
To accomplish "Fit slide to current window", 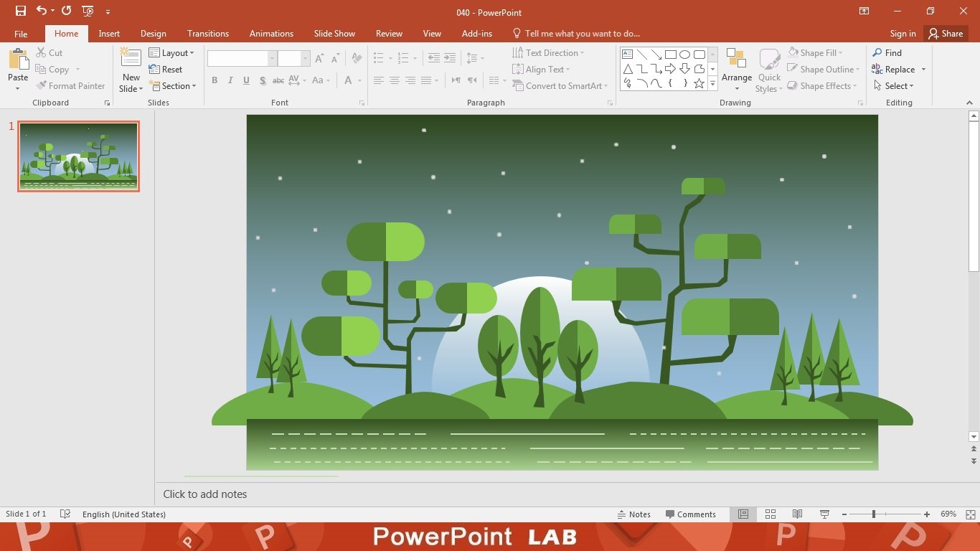I will (x=971, y=514).
